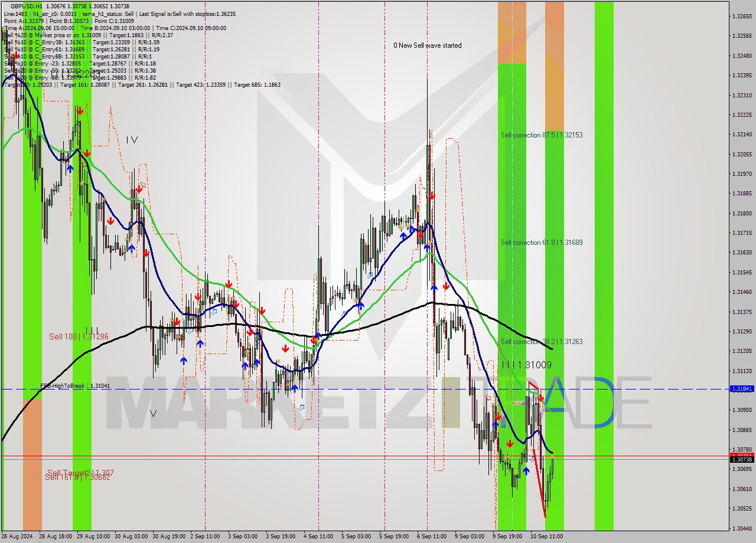Screen dimensions: 756x543
Task: Click the 1.31290 price axis value
Action: click(741, 331)
